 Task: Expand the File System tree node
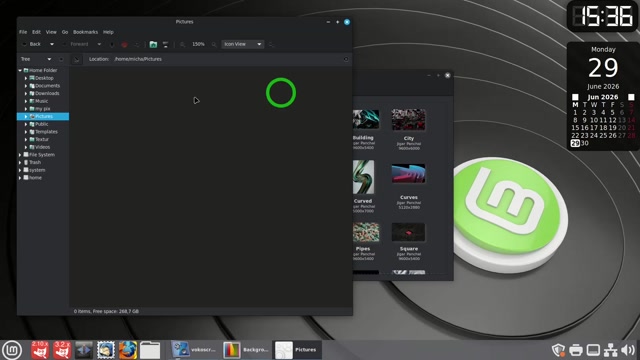[20, 155]
